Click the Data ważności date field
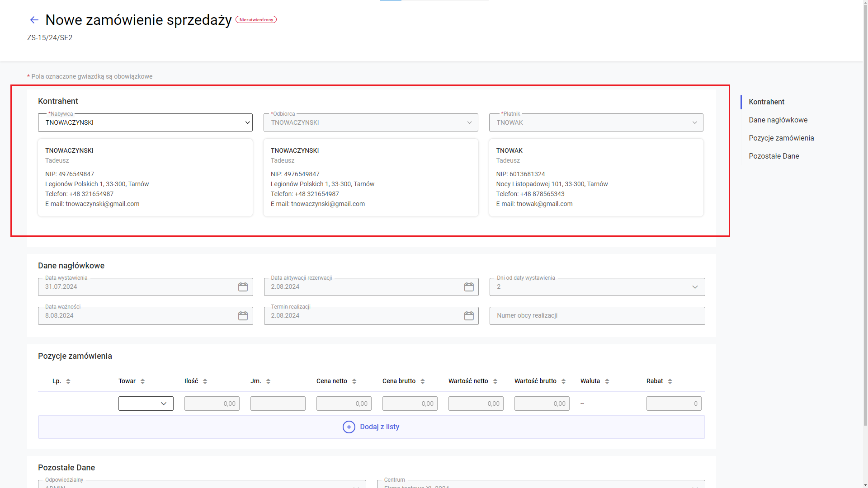Image resolution: width=868 pixels, height=488 pixels. (146, 316)
